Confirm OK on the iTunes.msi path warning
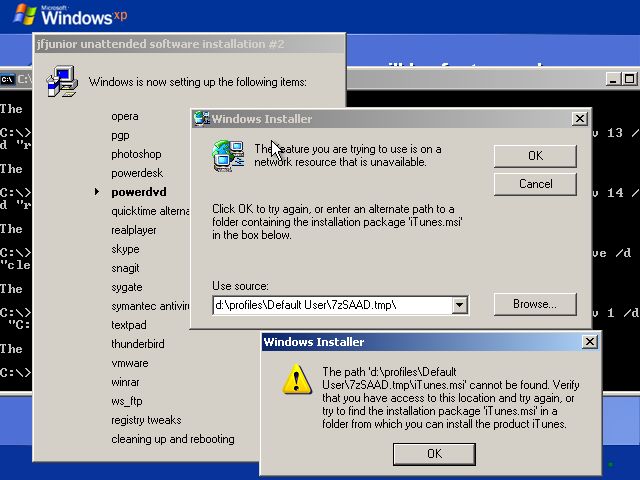 pyautogui.click(x=434, y=454)
